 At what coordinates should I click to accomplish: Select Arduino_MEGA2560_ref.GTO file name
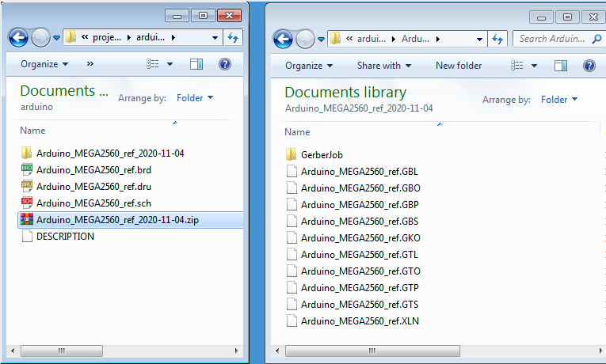[360, 271]
